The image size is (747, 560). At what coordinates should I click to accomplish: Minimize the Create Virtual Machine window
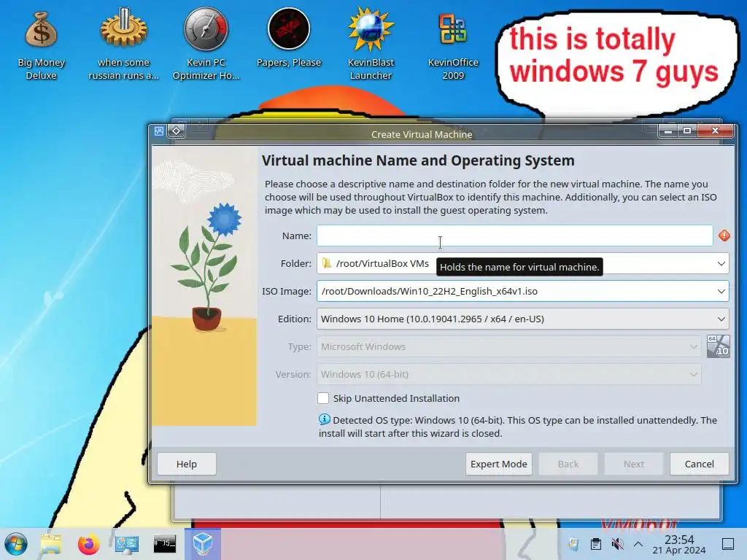(668, 131)
